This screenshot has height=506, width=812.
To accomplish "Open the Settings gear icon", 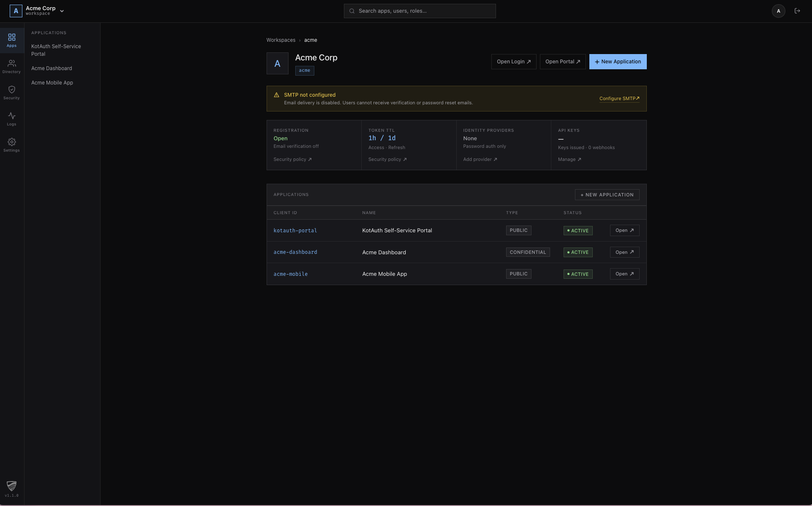I will click(x=12, y=145).
